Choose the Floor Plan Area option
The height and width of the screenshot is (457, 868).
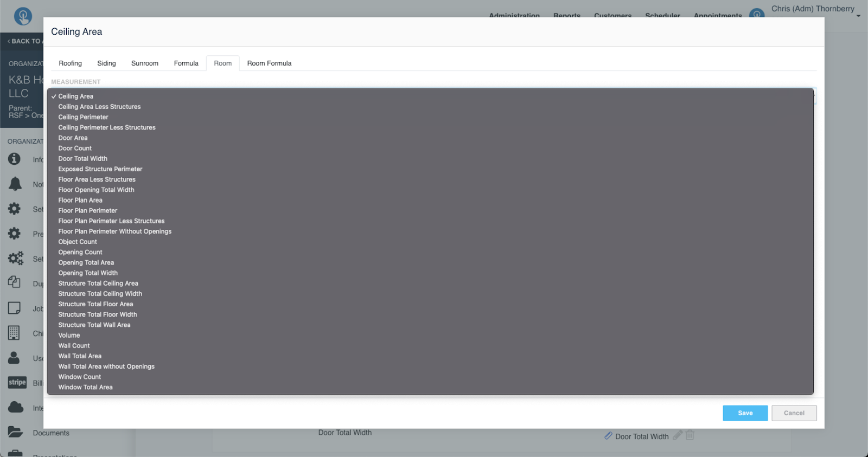pyautogui.click(x=430, y=200)
